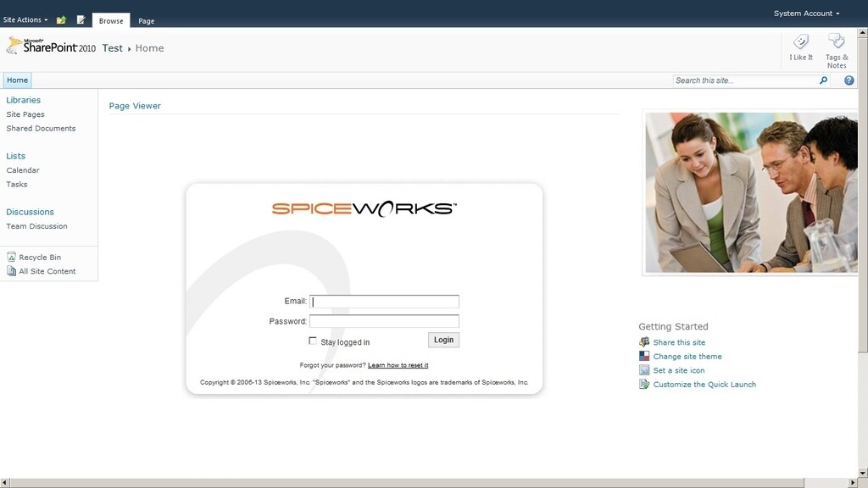Select the Browse tab
This screenshot has width=868, height=488.
[110, 19]
